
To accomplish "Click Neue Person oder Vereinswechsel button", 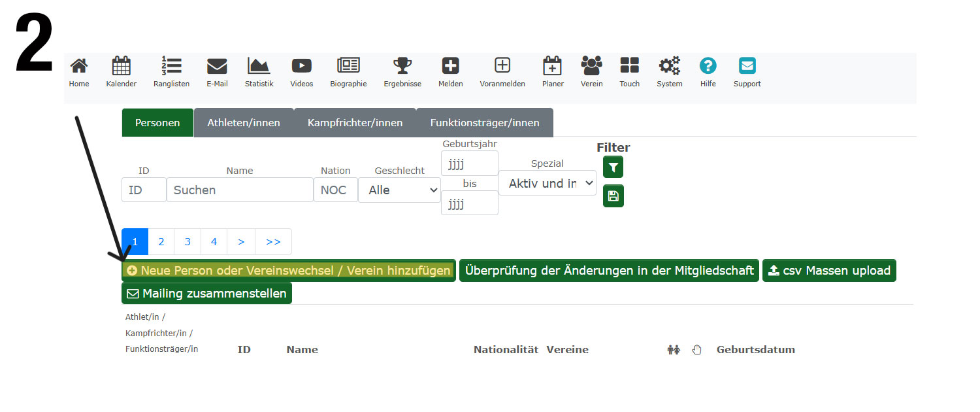I will 289,271.
